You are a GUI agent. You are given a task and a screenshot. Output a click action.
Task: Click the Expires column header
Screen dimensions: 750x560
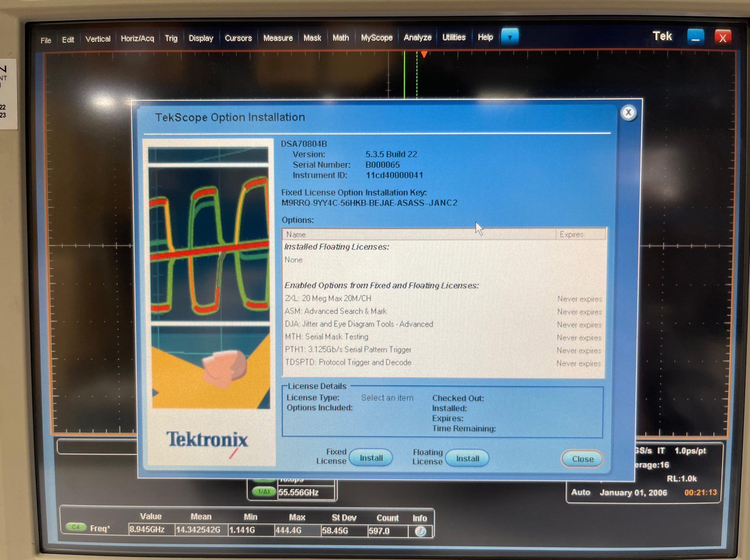coord(580,234)
